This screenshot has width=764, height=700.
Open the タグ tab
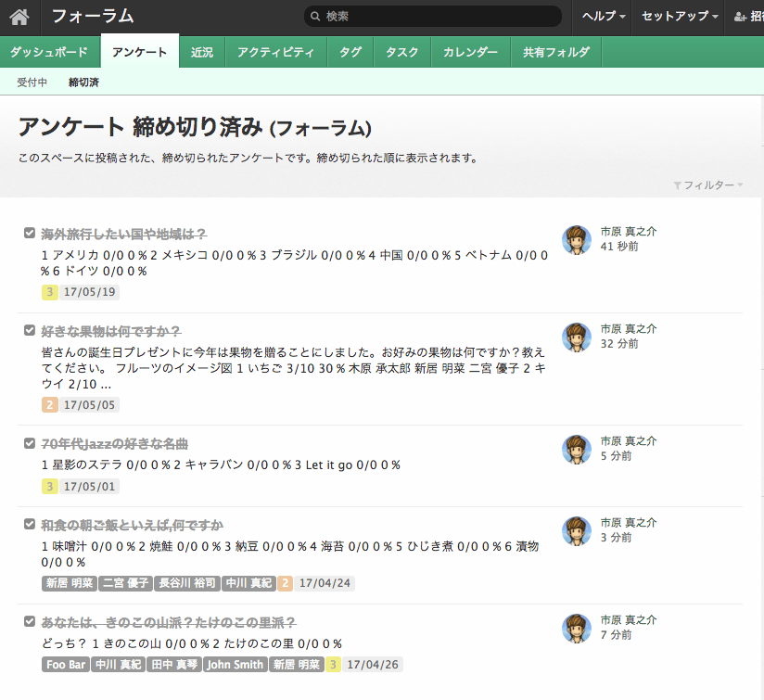click(x=350, y=52)
